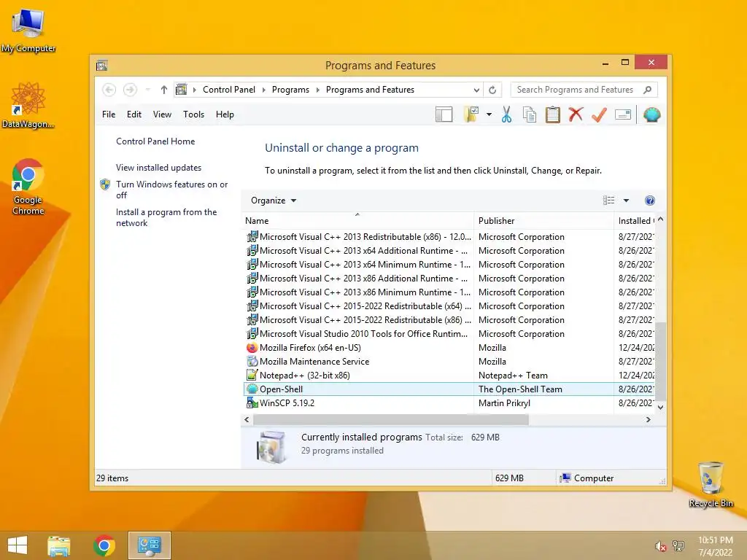Select Visual Studio 2010 Tools for Office row
This screenshot has width=747, height=560.
(x=449, y=334)
